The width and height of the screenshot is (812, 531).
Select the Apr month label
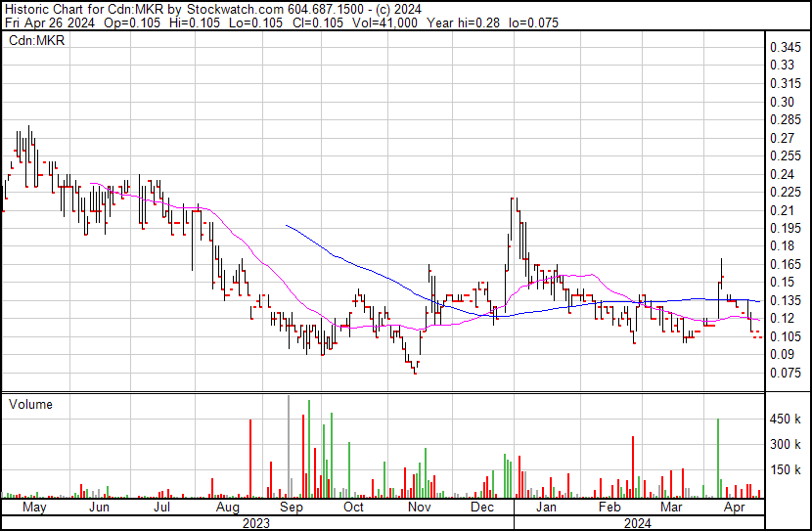click(x=735, y=507)
